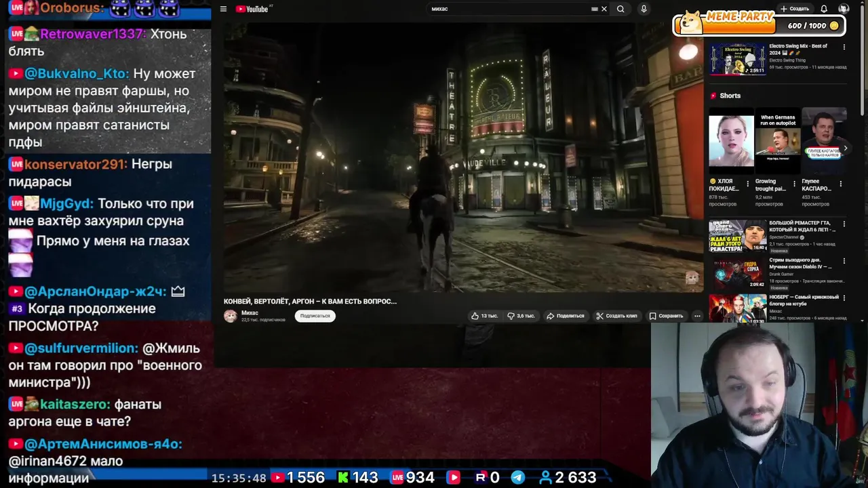Go to the YouTube home logo
Viewport: 868px width, 488px height.
pyautogui.click(x=252, y=9)
